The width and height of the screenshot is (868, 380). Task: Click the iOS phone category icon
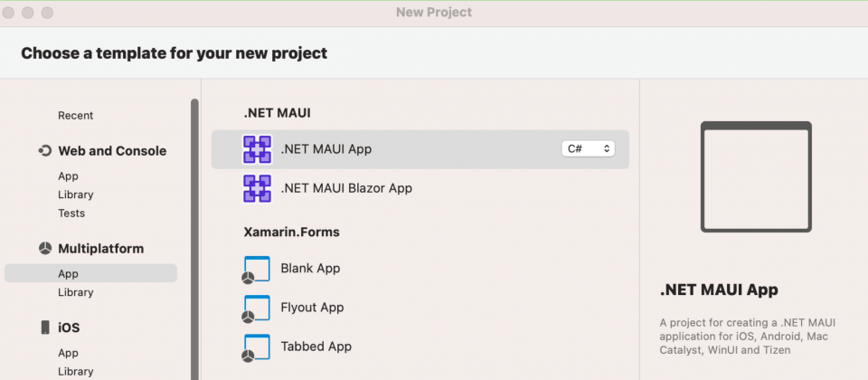point(45,328)
